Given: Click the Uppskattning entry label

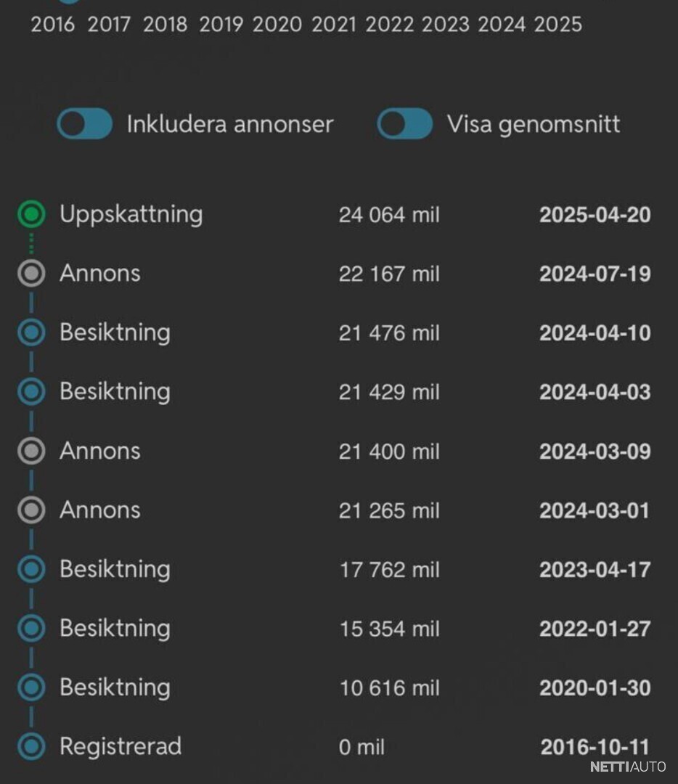Looking at the screenshot, I should pos(131,214).
